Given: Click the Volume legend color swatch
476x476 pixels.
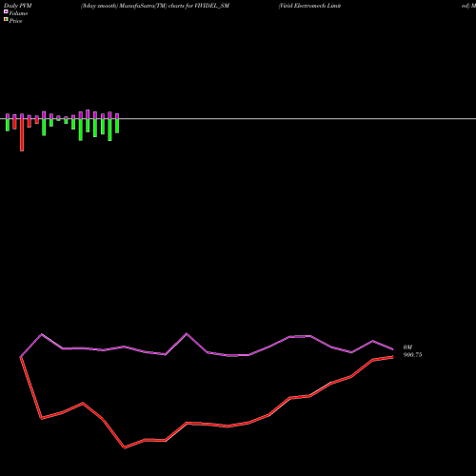Looking at the screenshot, I should coord(6,11).
